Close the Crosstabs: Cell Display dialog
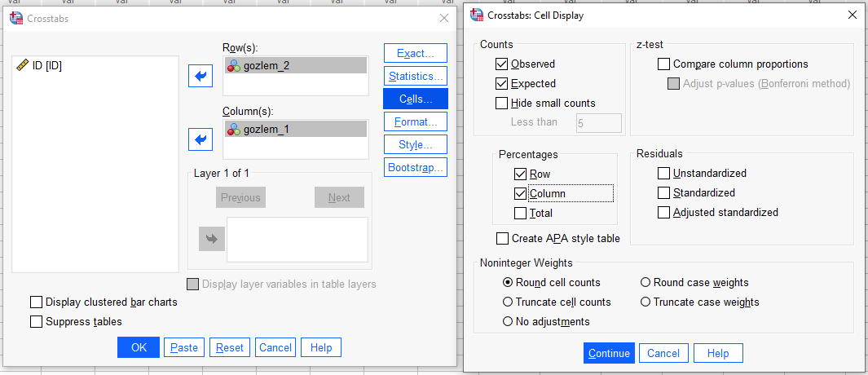This screenshot has height=375, width=868. (852, 15)
